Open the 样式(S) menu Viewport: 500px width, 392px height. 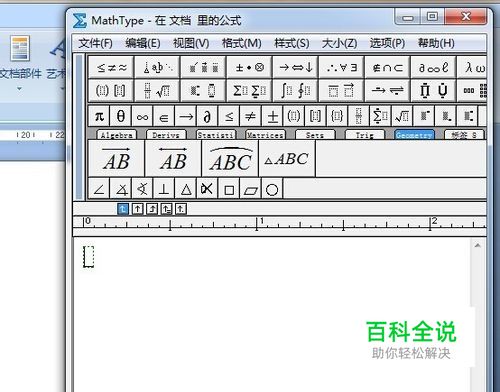[292, 43]
